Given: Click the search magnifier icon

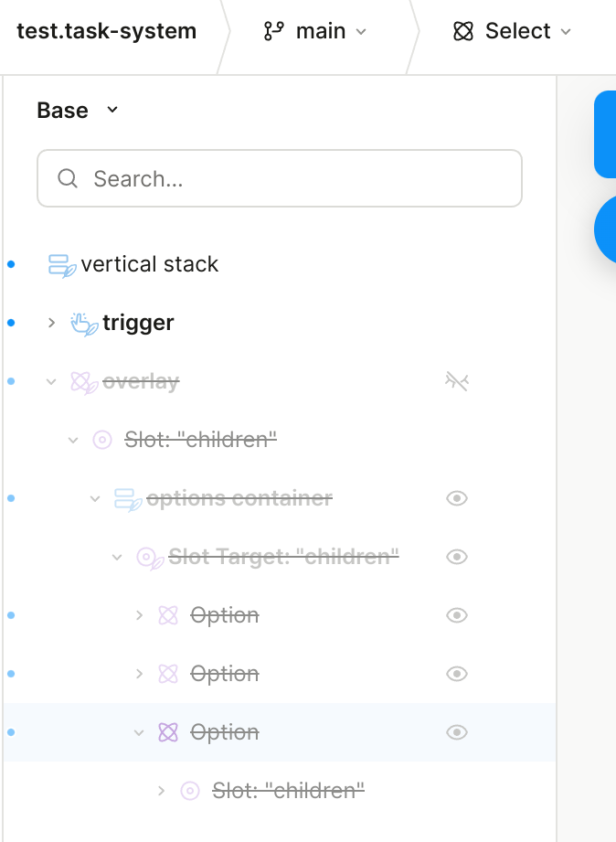Looking at the screenshot, I should (68, 178).
